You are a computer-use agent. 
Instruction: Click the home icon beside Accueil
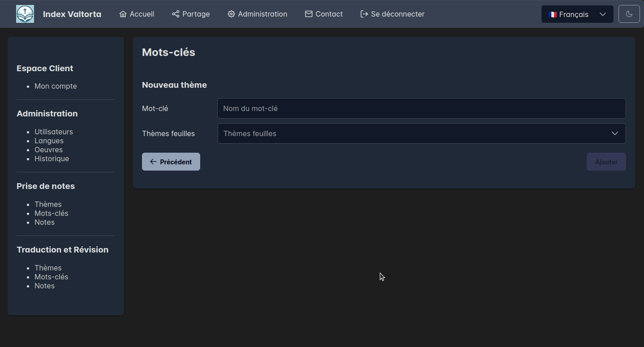pyautogui.click(x=123, y=14)
